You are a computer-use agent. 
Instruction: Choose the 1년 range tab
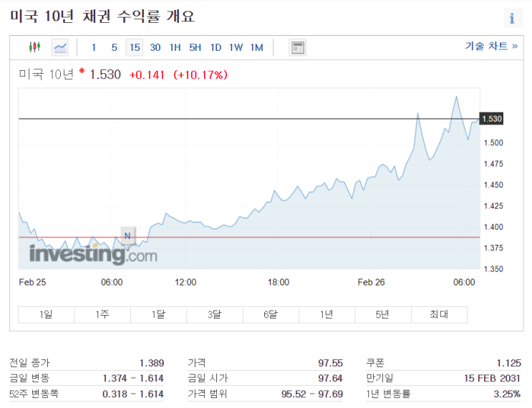[x=327, y=314]
